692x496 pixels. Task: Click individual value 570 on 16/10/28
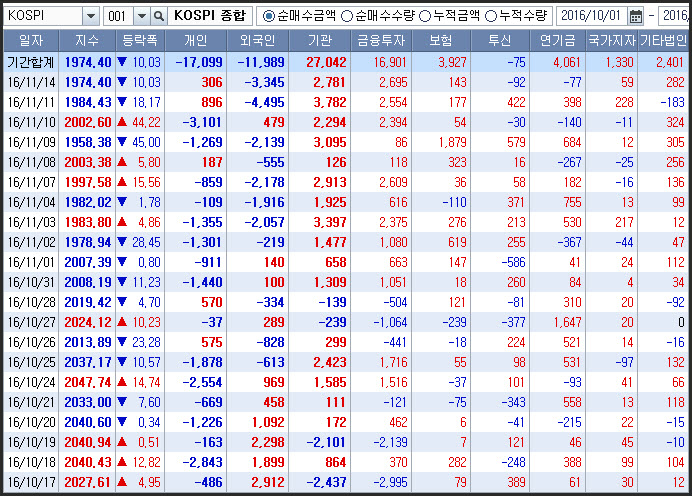(212, 302)
